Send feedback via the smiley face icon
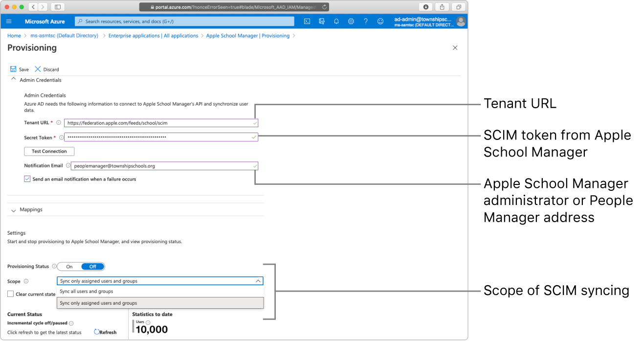The image size is (644, 341). (x=380, y=22)
